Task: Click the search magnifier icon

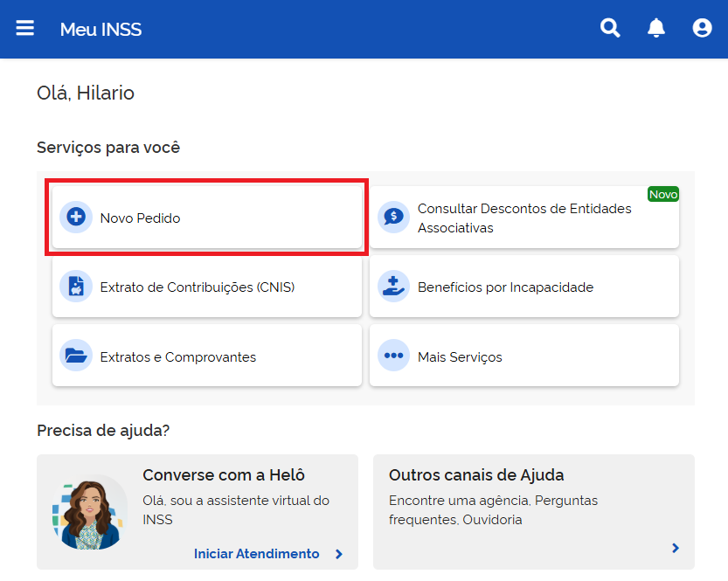Action: point(610,28)
